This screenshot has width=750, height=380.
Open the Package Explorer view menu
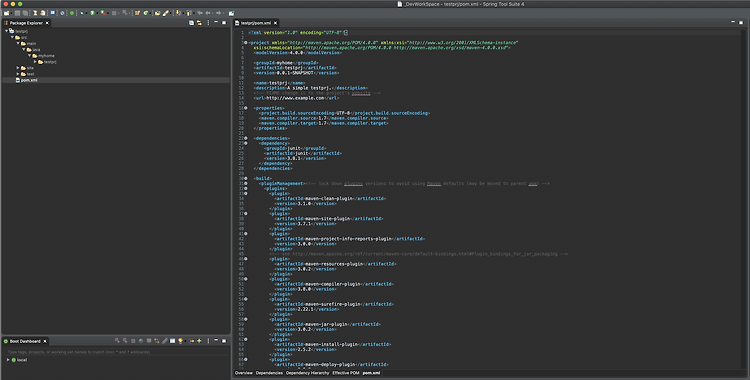pos(208,23)
